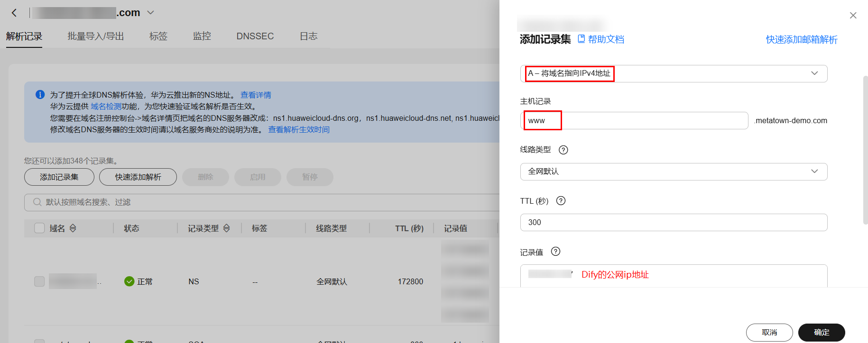Open the 帮助文档 link
Screen dimensions: 868x343
(x=606, y=39)
